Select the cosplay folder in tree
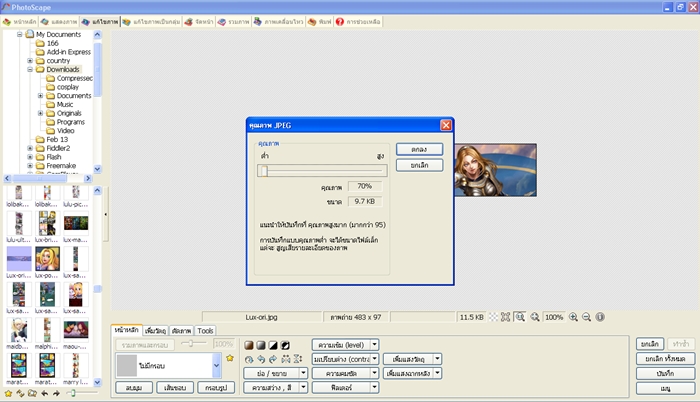Viewport: 700px width, 402px height. (68, 87)
